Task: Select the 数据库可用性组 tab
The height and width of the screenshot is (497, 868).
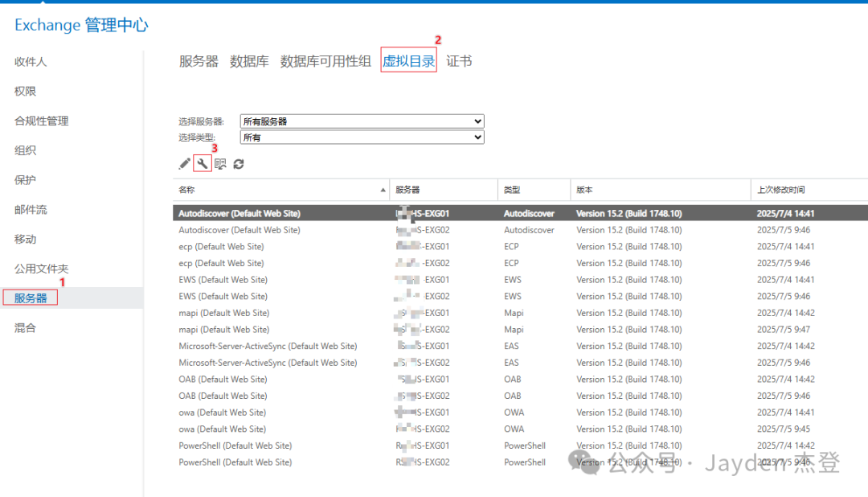Action: click(325, 61)
